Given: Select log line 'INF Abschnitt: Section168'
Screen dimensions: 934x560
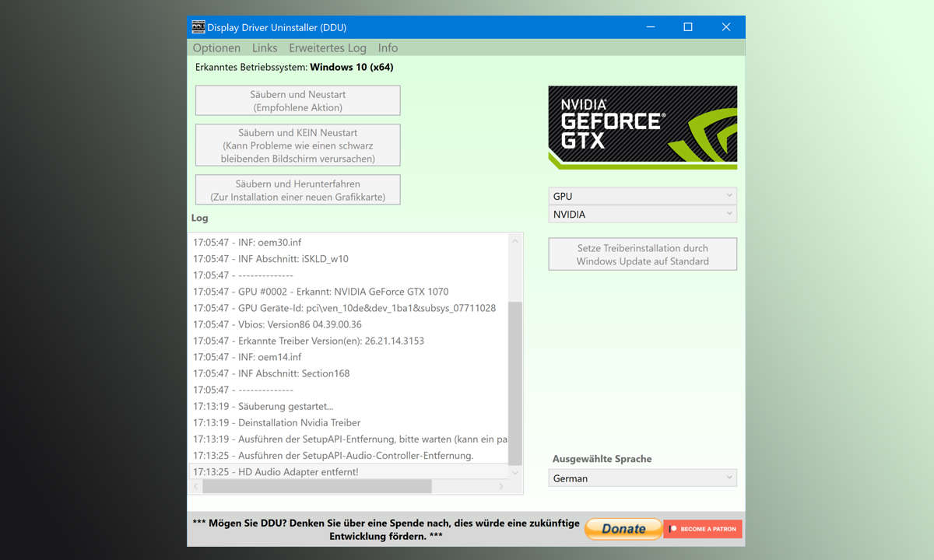Looking at the screenshot, I should [348, 373].
